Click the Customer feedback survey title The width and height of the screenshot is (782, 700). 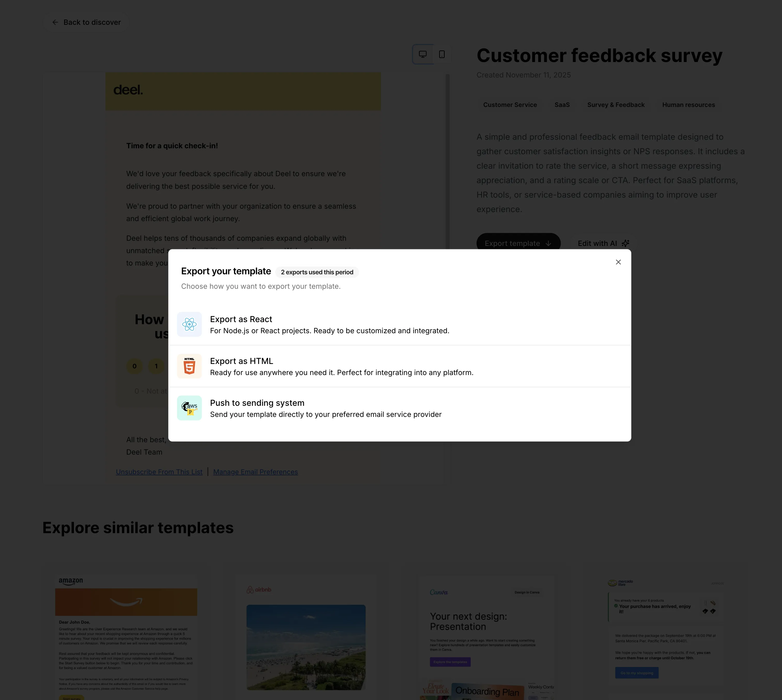[x=599, y=55]
